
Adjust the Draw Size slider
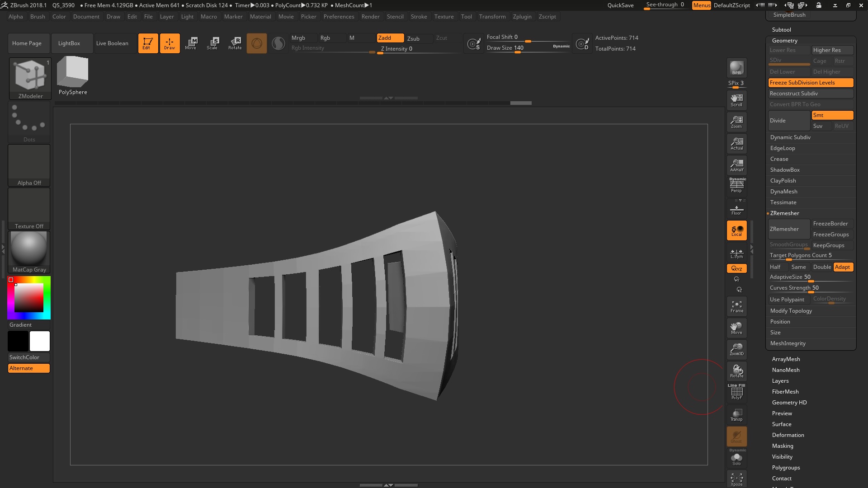pos(528,48)
